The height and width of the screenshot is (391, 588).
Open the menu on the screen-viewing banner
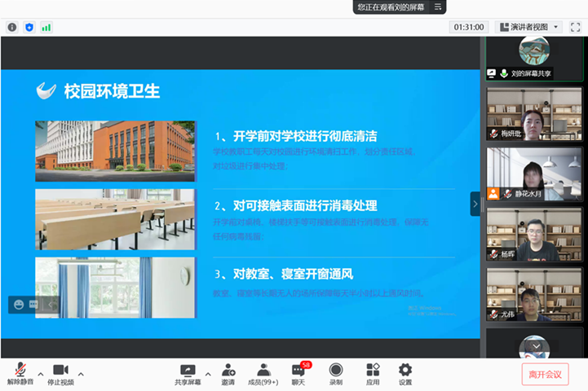(x=438, y=7)
